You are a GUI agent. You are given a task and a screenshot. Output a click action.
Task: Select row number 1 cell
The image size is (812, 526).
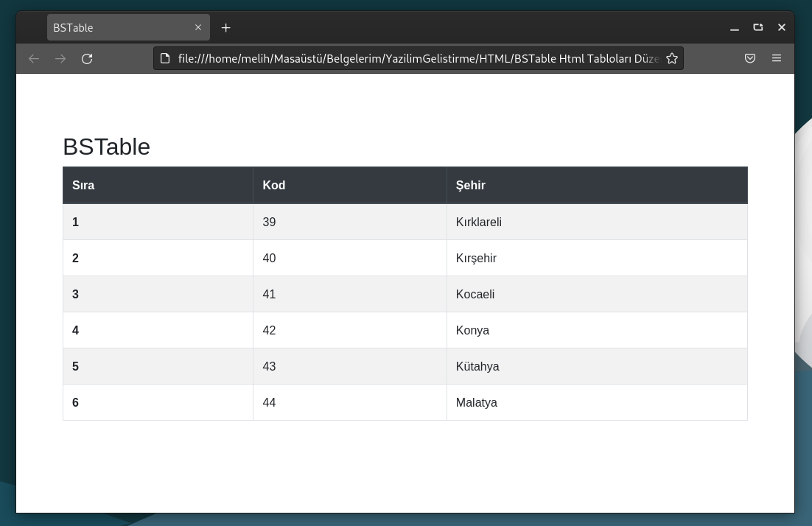pos(158,222)
